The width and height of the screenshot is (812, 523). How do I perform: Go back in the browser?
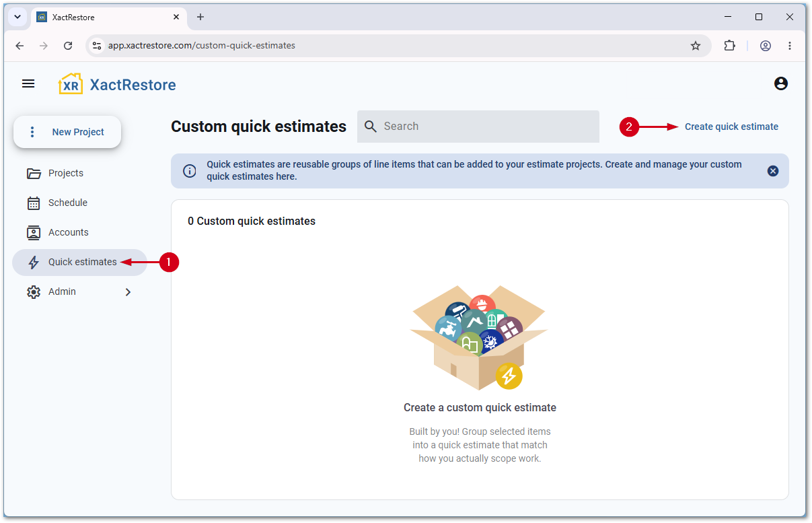click(x=20, y=46)
